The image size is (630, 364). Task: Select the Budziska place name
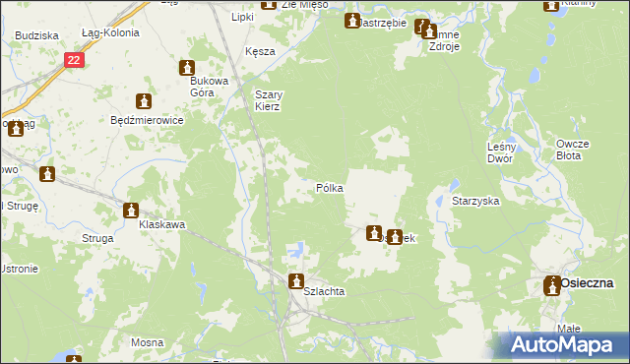[x=37, y=35]
